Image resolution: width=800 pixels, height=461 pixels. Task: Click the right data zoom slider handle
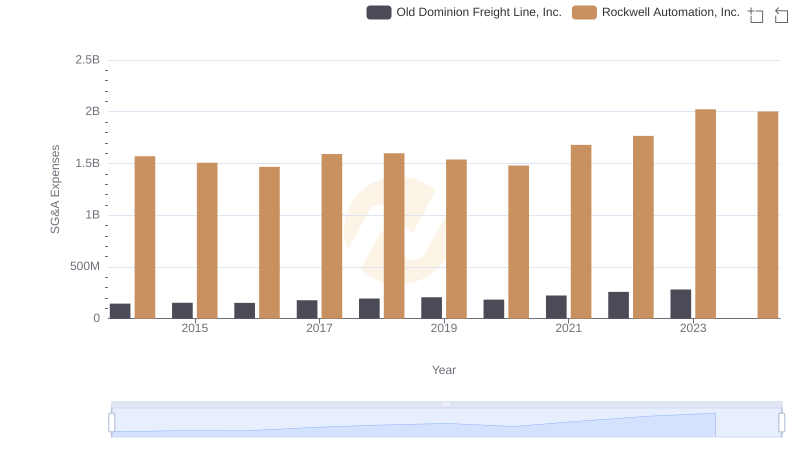[x=781, y=422]
